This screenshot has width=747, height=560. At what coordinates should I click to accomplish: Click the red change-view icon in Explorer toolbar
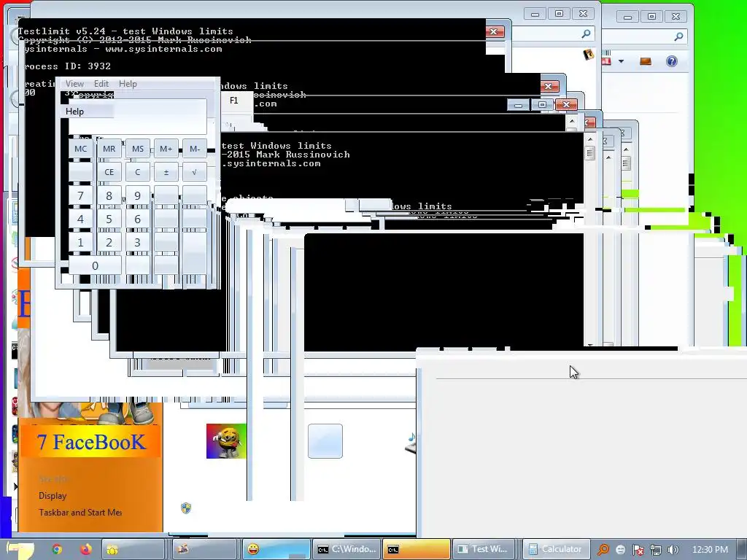(606, 61)
